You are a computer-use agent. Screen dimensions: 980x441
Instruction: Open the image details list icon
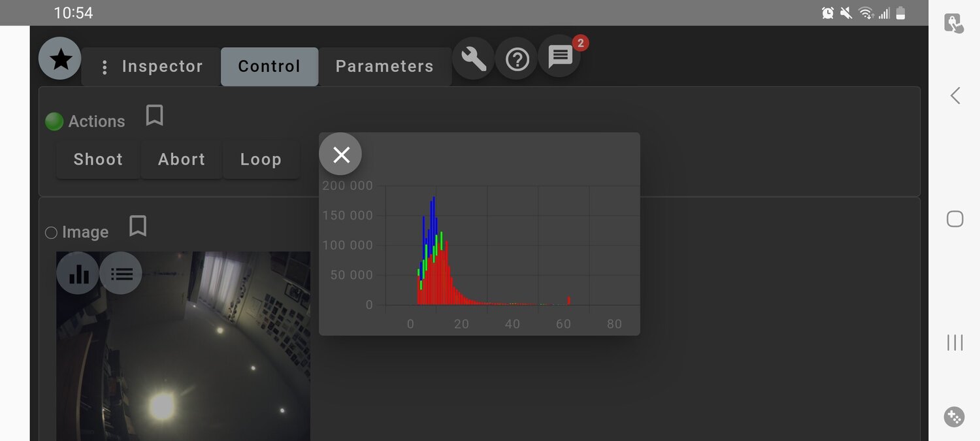tap(122, 273)
